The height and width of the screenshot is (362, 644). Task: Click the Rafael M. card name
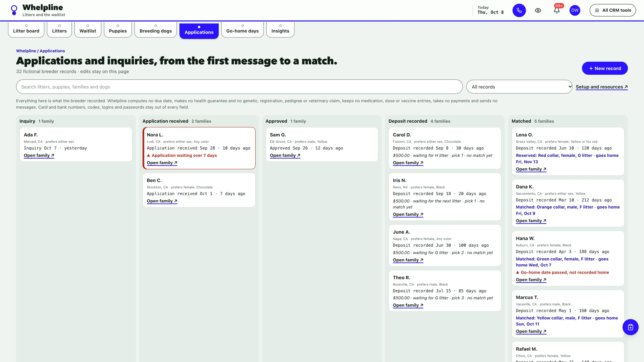coord(526,349)
